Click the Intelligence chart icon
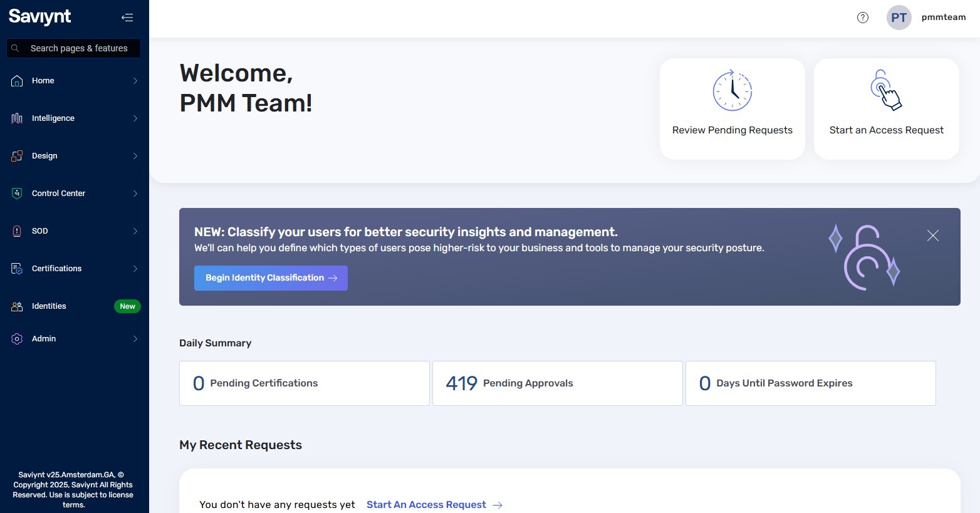Image resolution: width=980 pixels, height=513 pixels. [17, 118]
